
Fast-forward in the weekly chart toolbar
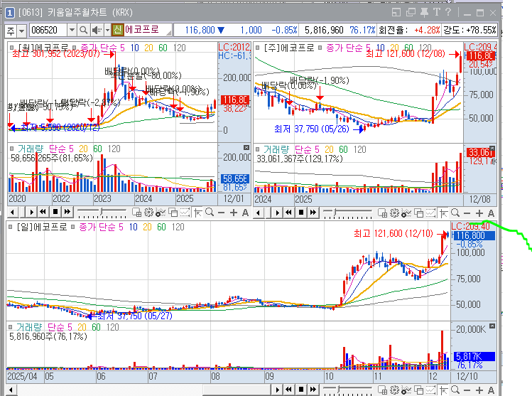[x=313, y=213]
